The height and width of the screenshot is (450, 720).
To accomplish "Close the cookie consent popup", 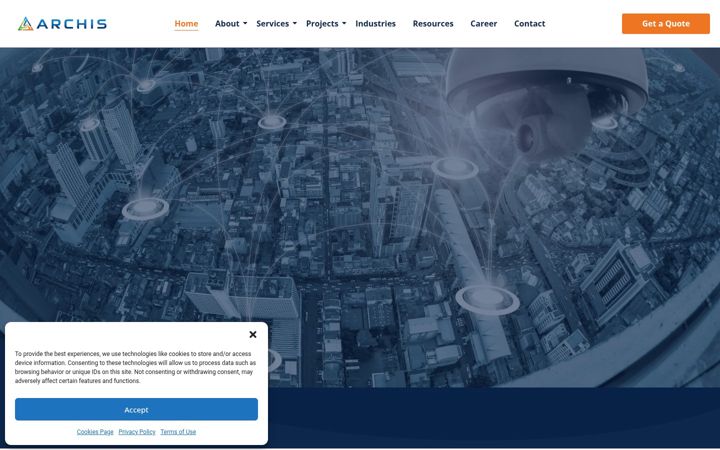I will coord(253,335).
